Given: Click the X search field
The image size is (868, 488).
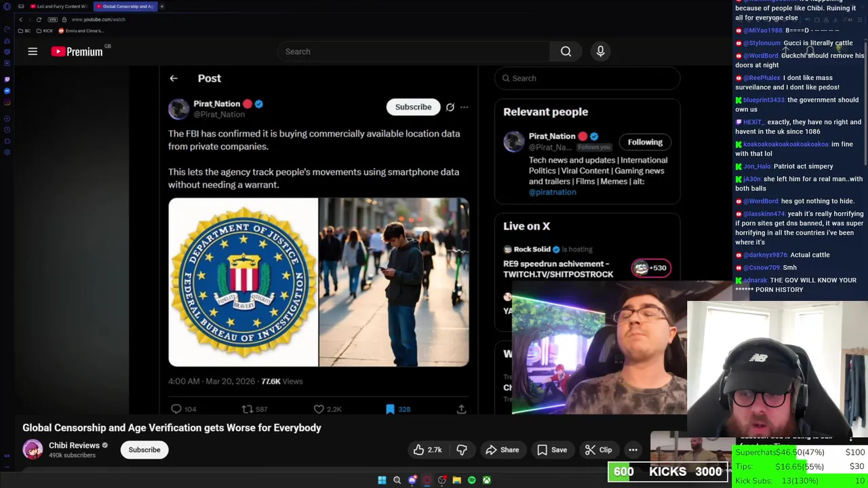Looking at the screenshot, I should pos(587,79).
